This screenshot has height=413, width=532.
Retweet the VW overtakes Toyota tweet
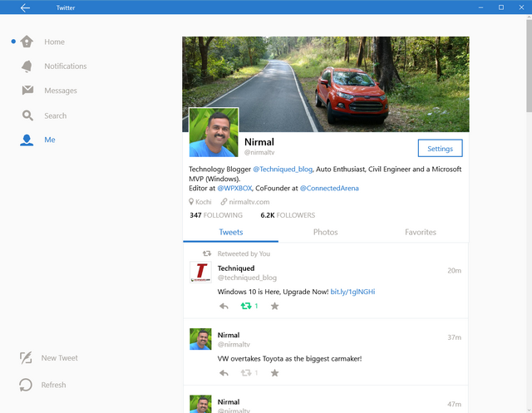(x=246, y=373)
